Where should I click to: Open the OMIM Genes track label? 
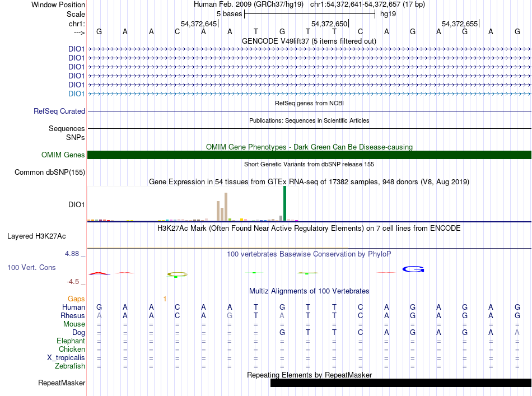pyautogui.click(x=63, y=155)
